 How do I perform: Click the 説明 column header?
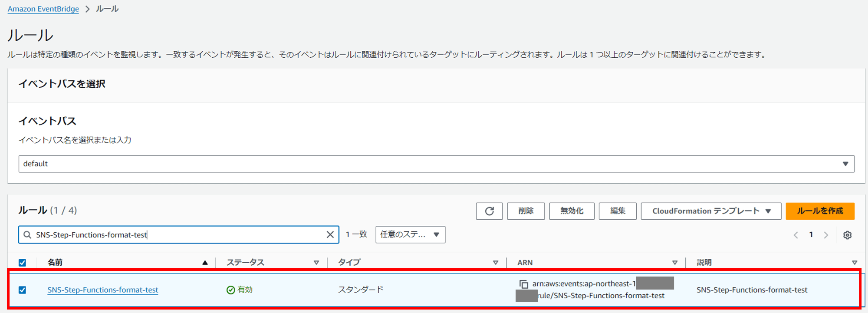pyautogui.click(x=704, y=263)
